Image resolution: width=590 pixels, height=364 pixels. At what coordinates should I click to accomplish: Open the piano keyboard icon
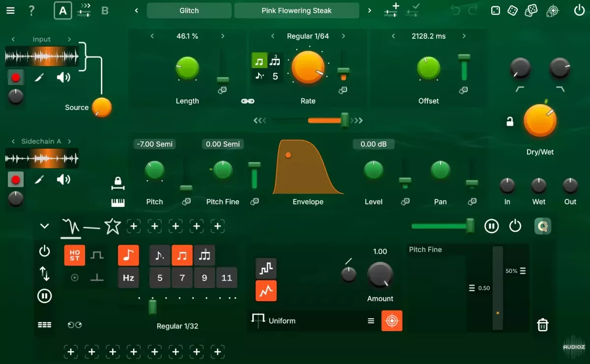click(118, 202)
